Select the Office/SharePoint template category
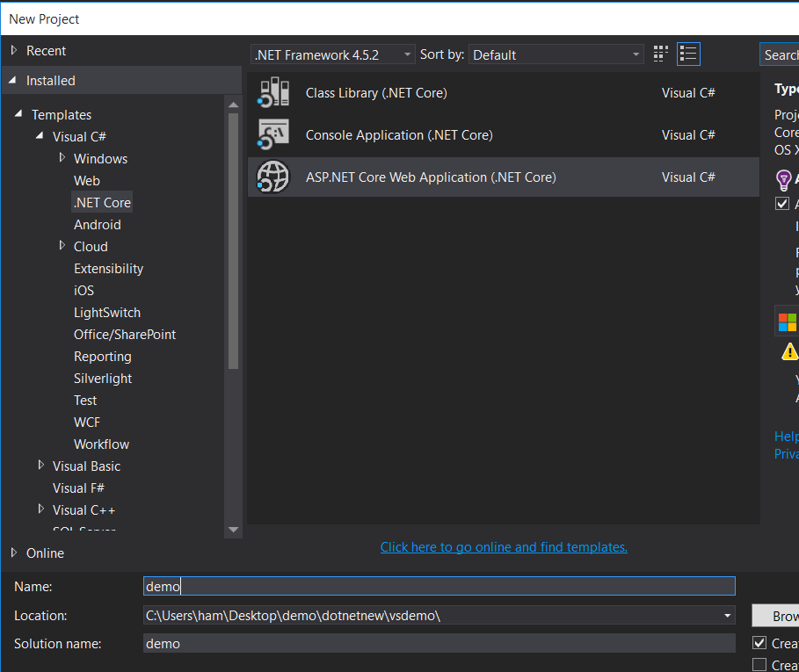 click(125, 335)
